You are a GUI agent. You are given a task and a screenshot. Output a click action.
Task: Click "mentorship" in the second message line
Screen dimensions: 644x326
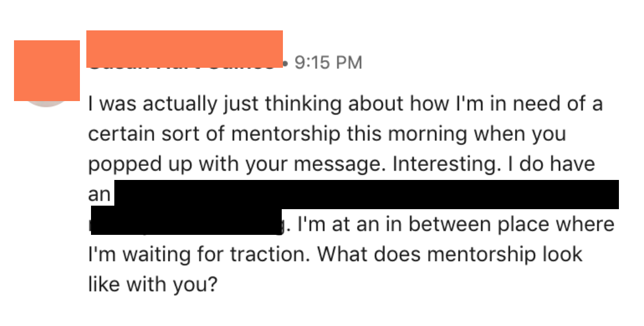click(286, 134)
